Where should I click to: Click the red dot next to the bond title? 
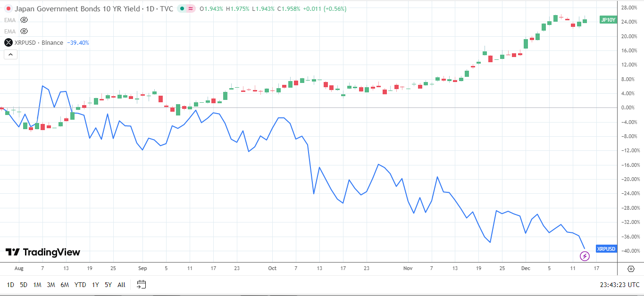9,8
